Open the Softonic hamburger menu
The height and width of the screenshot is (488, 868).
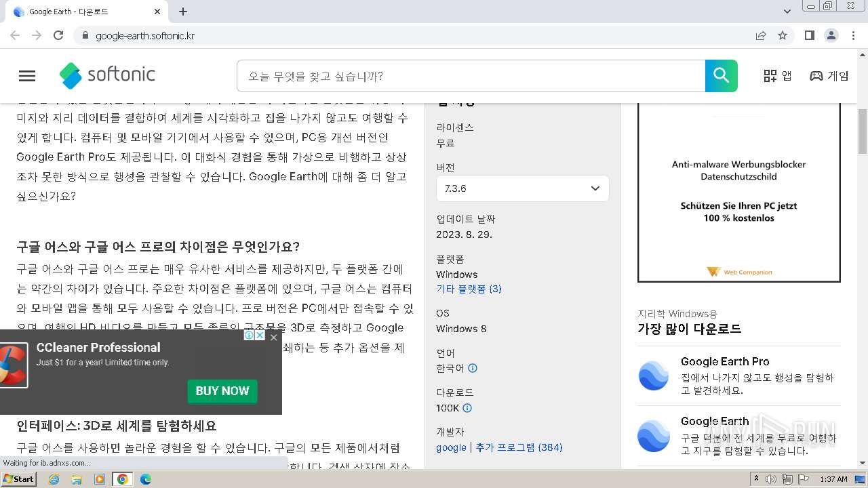[x=27, y=76]
